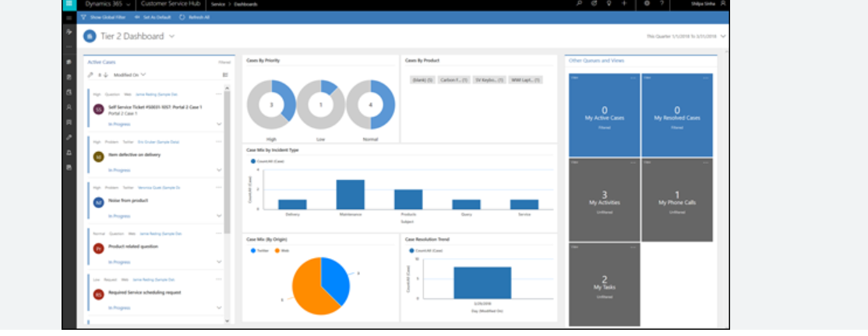Click the SS avatar on Self Service Ticket
868x336 pixels.
98,110
